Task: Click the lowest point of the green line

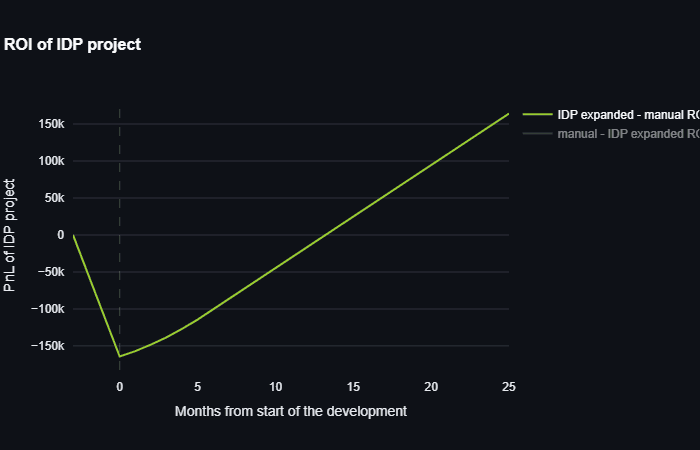Action: point(120,356)
